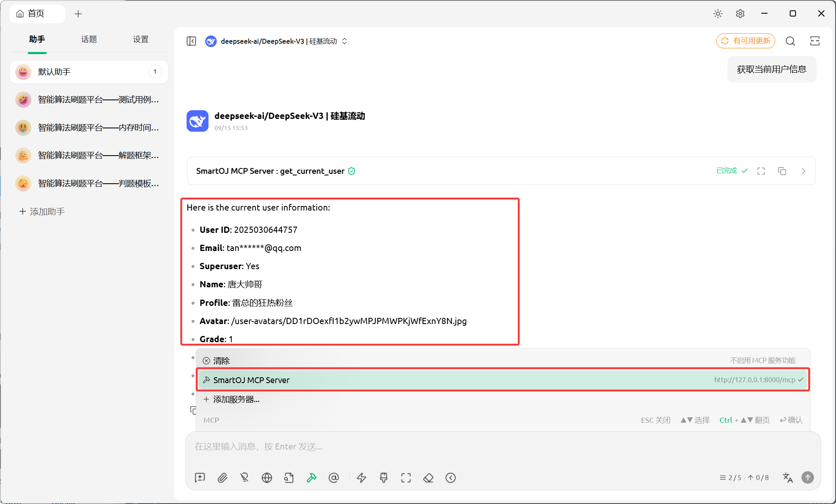Click the 已完成 status label

[727, 170]
